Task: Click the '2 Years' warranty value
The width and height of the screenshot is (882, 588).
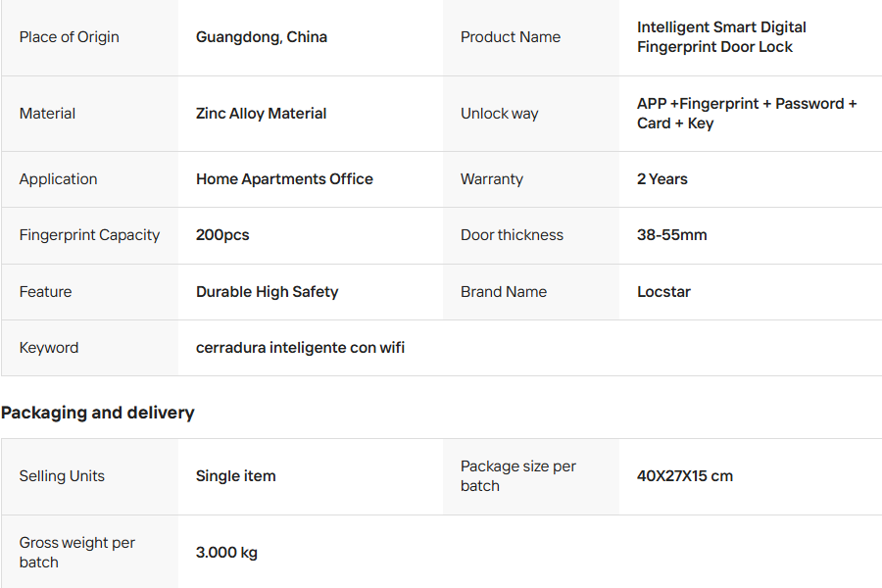Action: click(x=662, y=179)
